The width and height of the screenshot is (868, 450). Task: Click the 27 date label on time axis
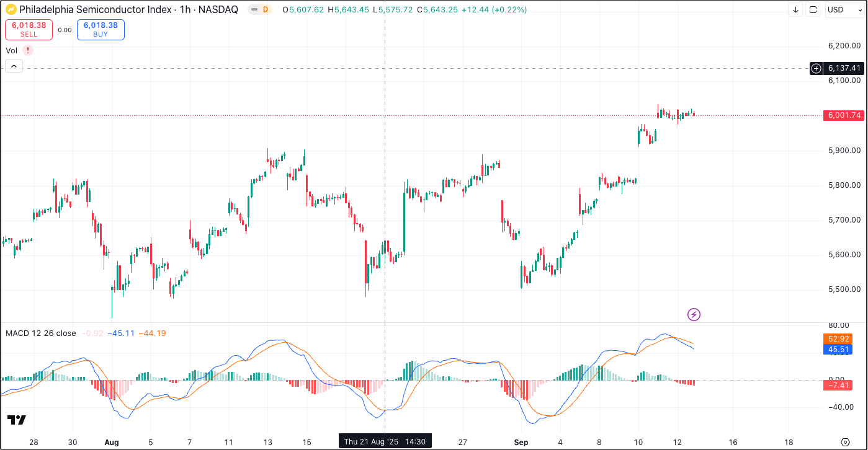click(463, 443)
